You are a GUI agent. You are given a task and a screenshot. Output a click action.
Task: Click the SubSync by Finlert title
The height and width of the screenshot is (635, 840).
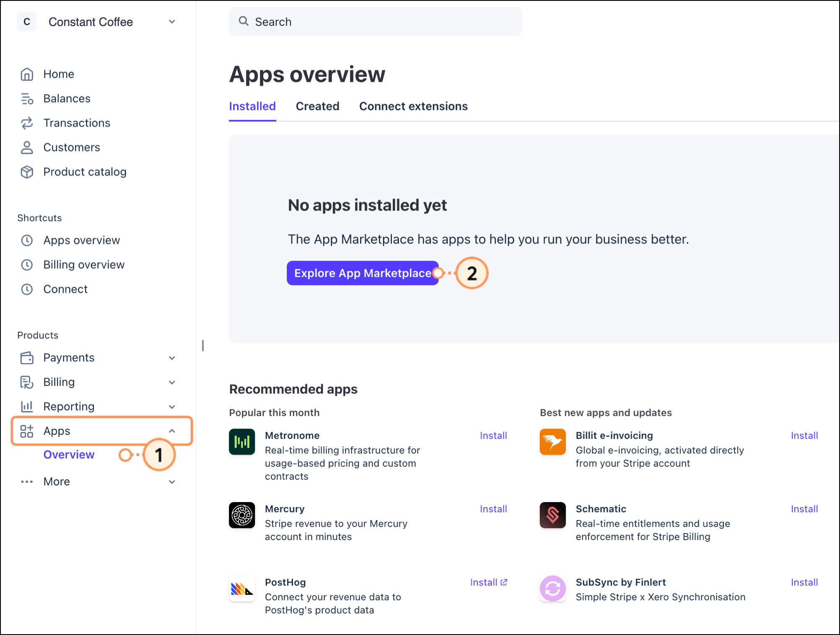coord(621,583)
